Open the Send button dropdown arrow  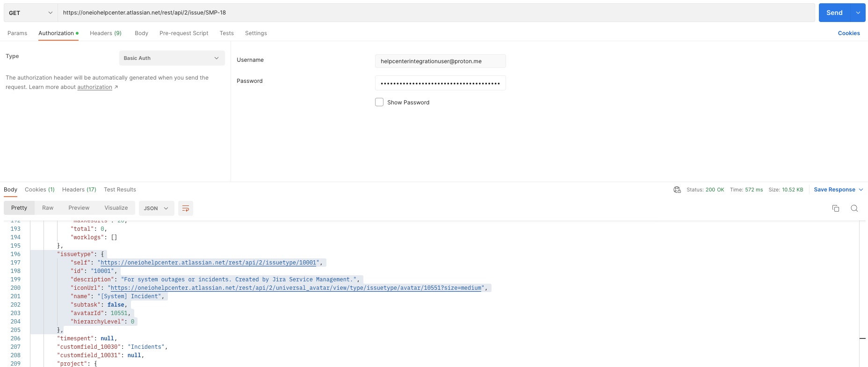click(x=858, y=13)
